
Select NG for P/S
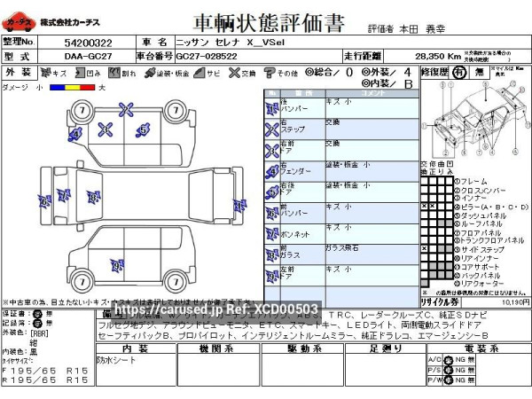pos(459,370)
